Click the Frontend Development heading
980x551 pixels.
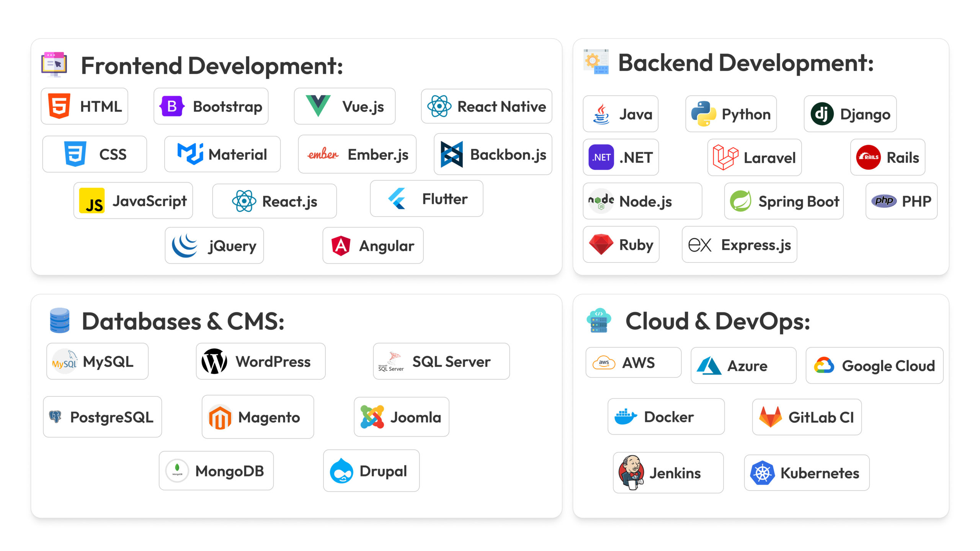[x=212, y=65]
